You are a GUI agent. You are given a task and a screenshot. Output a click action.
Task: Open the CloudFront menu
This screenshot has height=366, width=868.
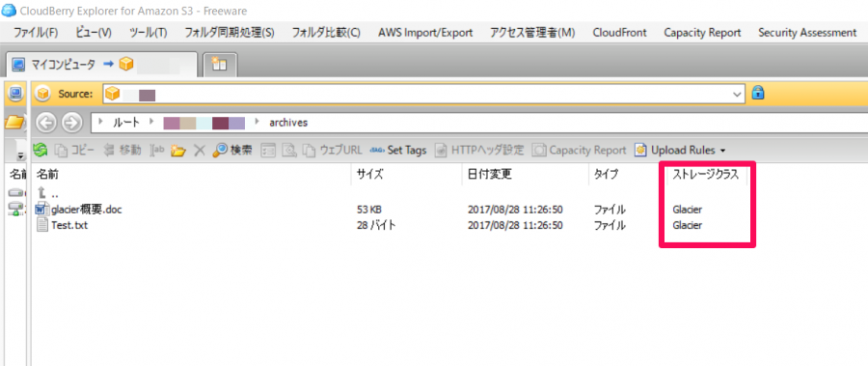(x=619, y=33)
